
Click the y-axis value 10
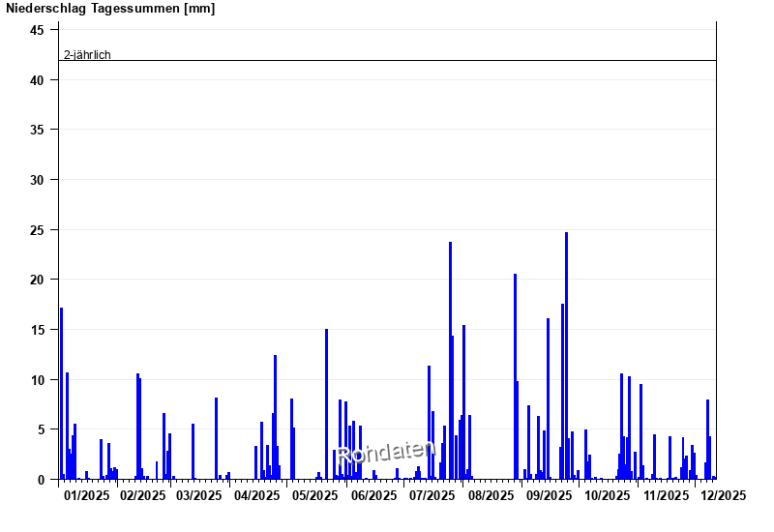pos(37,379)
